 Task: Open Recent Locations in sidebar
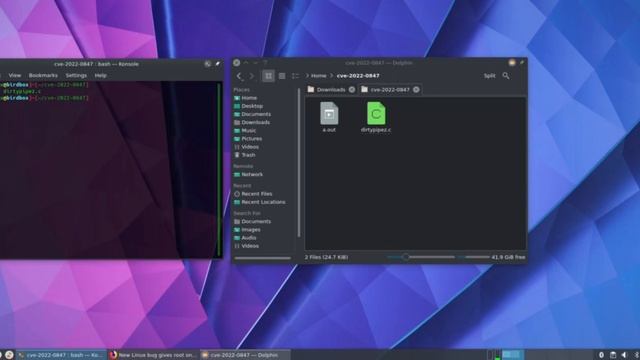pyautogui.click(x=263, y=202)
